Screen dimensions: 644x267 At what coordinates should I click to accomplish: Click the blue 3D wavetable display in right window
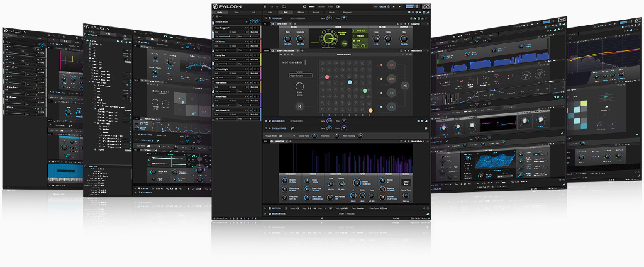coord(495,161)
